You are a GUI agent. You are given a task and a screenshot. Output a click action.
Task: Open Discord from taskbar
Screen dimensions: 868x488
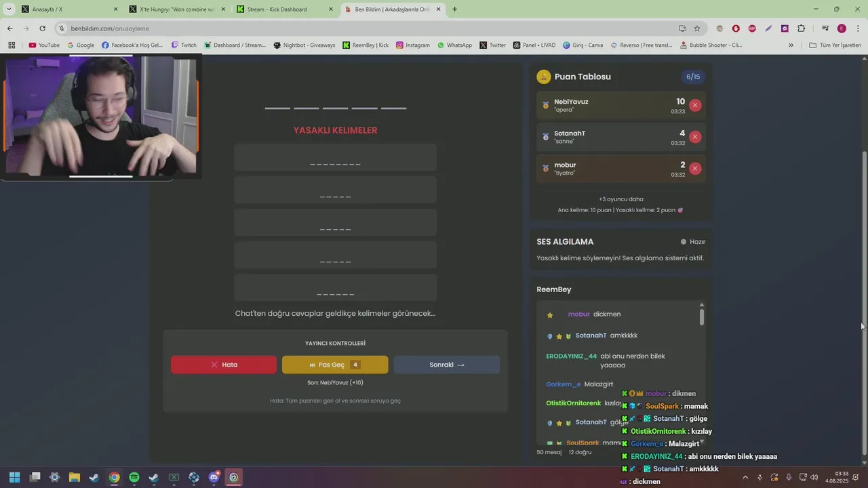pos(214,477)
